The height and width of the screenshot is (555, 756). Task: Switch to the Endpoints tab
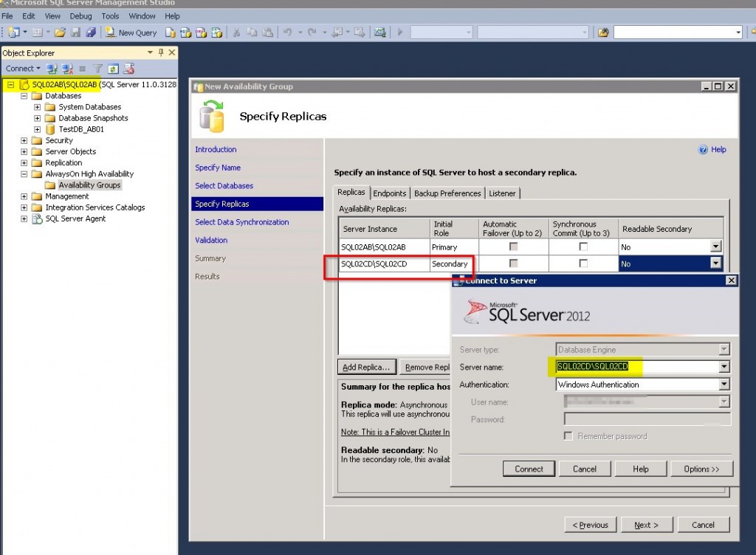(390, 193)
